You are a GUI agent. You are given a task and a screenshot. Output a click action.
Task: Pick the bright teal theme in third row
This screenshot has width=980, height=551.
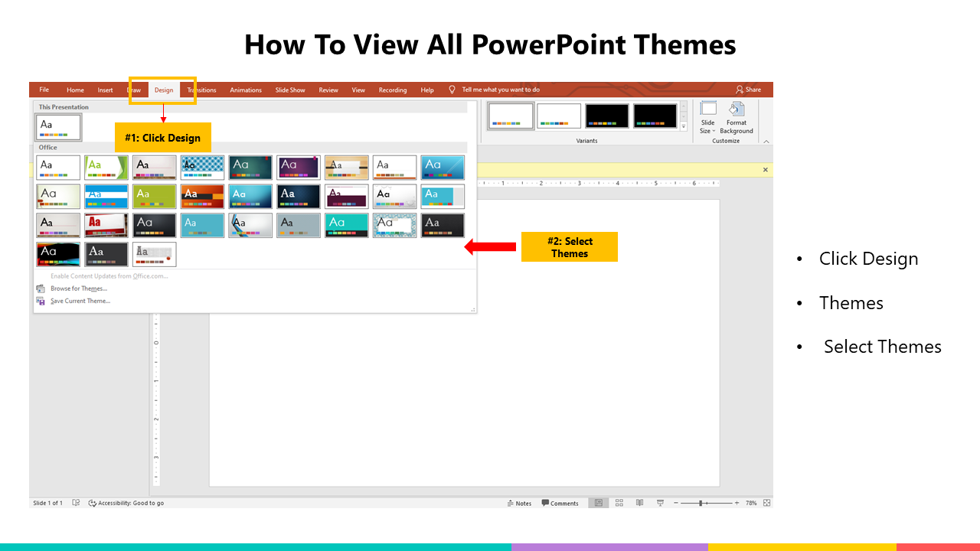pyautogui.click(x=347, y=226)
